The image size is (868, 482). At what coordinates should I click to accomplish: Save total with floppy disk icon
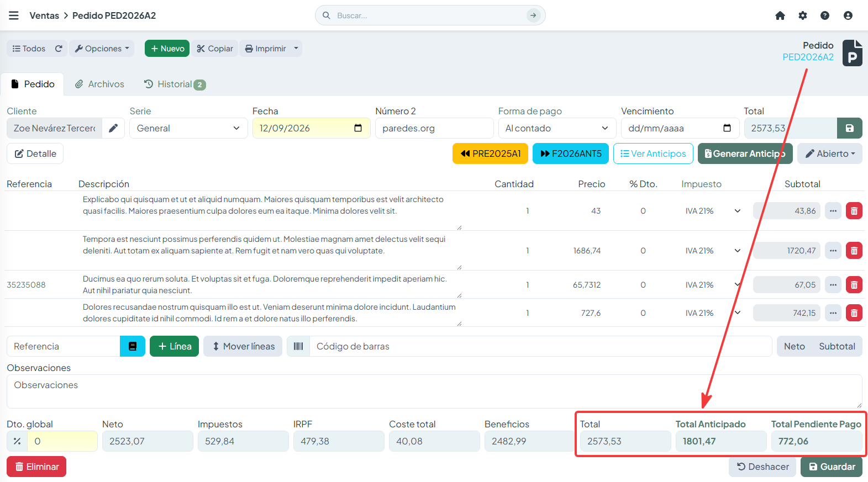(x=850, y=128)
